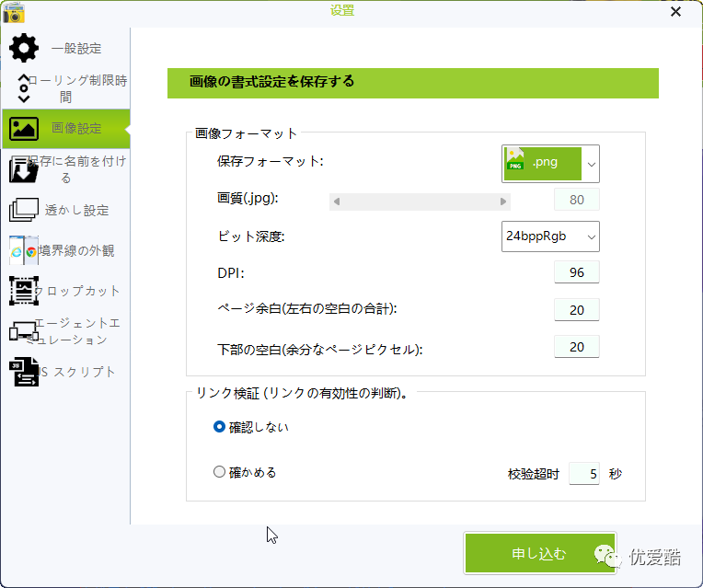703x588 pixels.
Task: Open the ビット深度 24bppRgb dropdown
Action: [x=550, y=236]
